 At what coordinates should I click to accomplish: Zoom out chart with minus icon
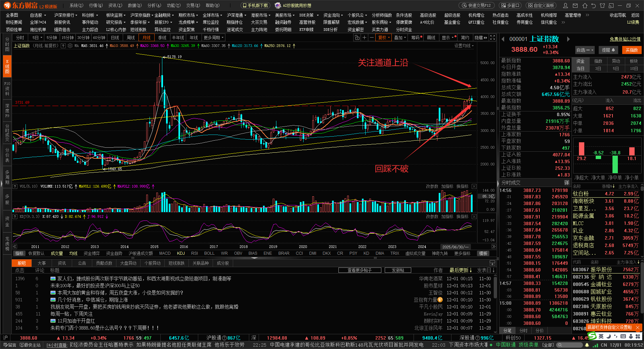click(372, 38)
